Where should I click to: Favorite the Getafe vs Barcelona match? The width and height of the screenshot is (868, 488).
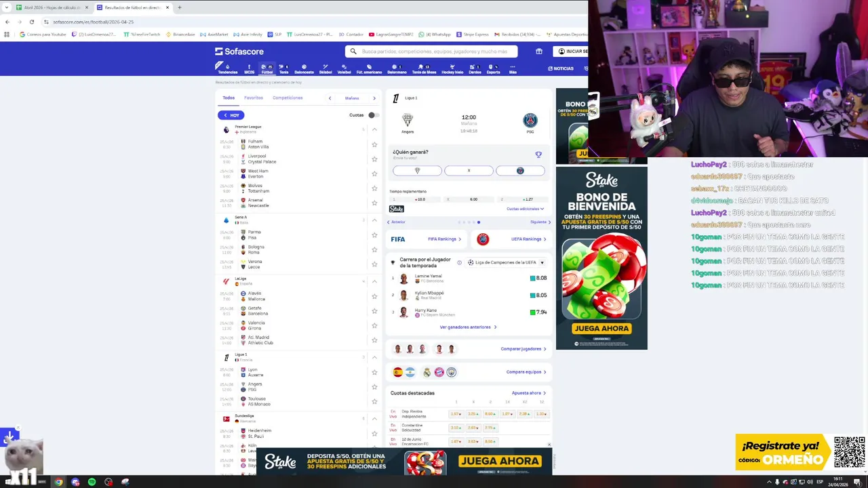(x=374, y=311)
